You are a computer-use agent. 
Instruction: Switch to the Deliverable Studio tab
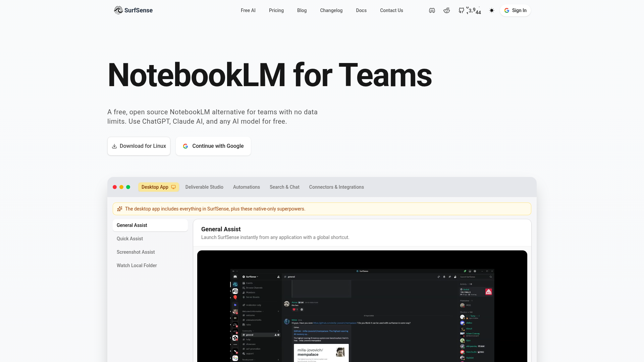(x=204, y=187)
